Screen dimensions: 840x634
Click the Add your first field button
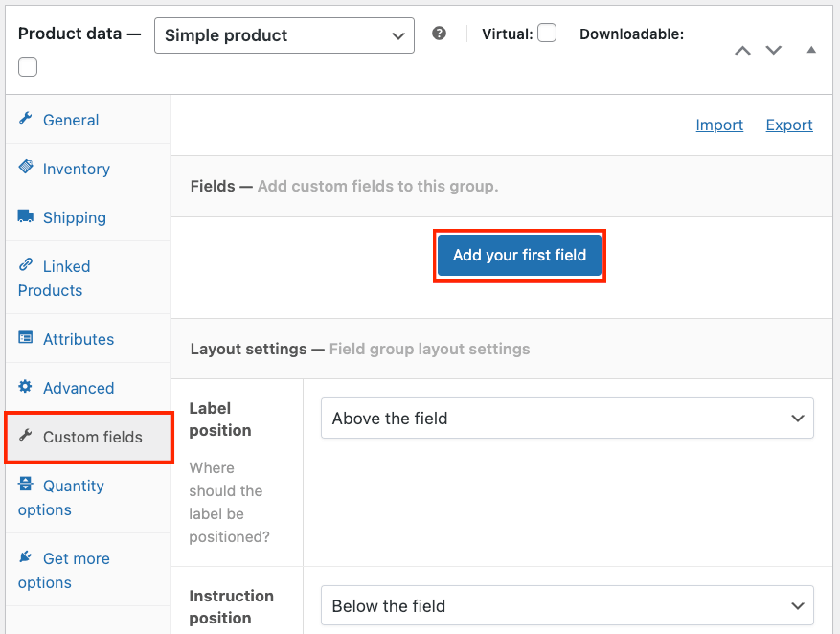coord(519,255)
